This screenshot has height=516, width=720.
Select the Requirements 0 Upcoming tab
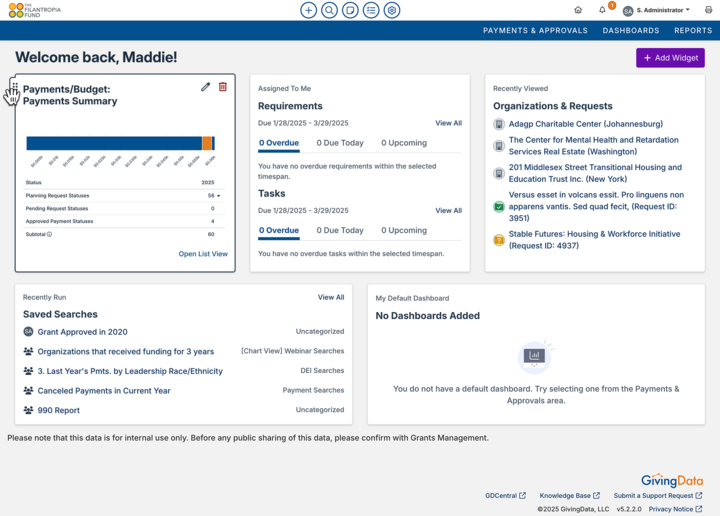coord(404,143)
